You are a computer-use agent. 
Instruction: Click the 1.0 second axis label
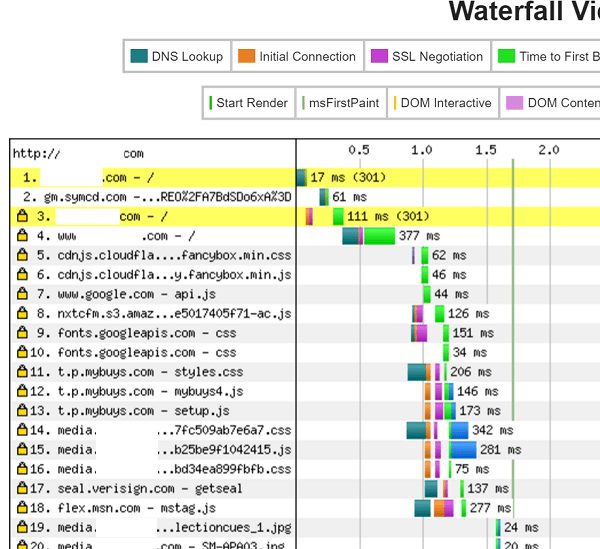[422, 150]
